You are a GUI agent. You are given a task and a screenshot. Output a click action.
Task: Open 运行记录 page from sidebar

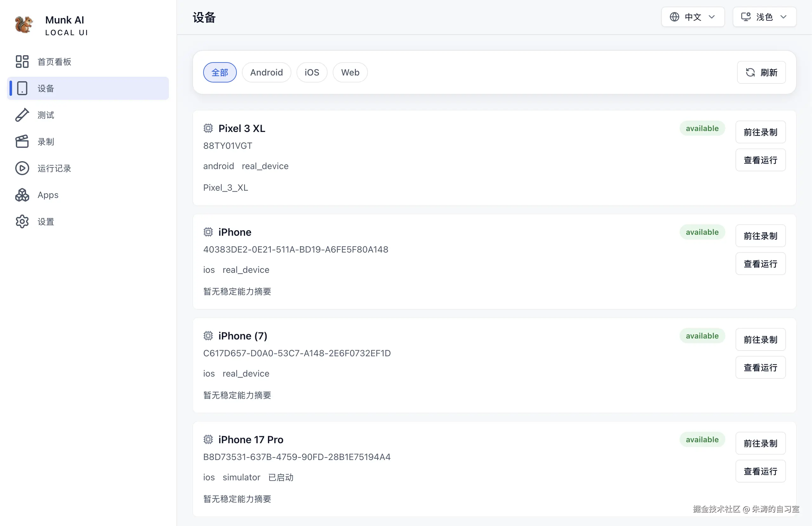point(88,168)
